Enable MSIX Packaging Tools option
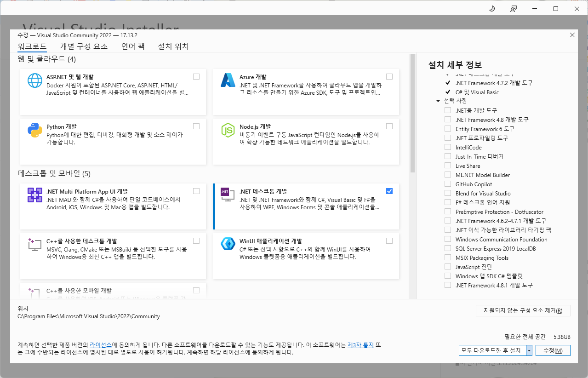The height and width of the screenshot is (378, 588). coord(448,258)
